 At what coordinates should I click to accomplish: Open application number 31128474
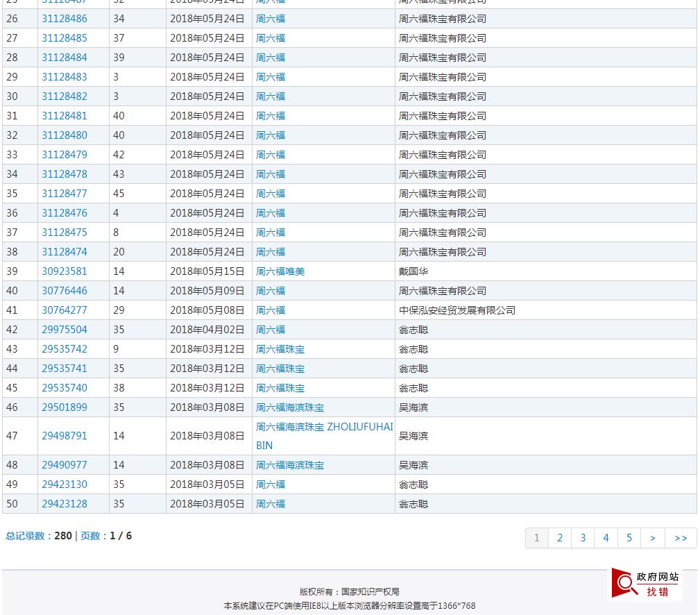(65, 252)
